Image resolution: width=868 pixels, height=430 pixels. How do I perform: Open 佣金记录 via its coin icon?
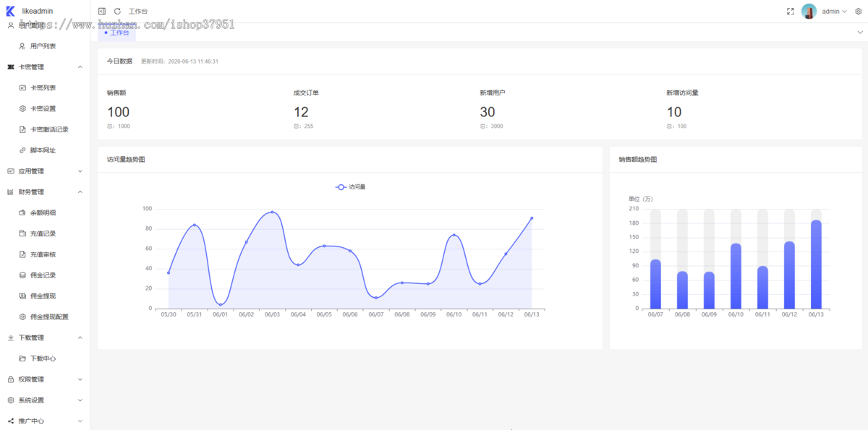click(x=22, y=275)
